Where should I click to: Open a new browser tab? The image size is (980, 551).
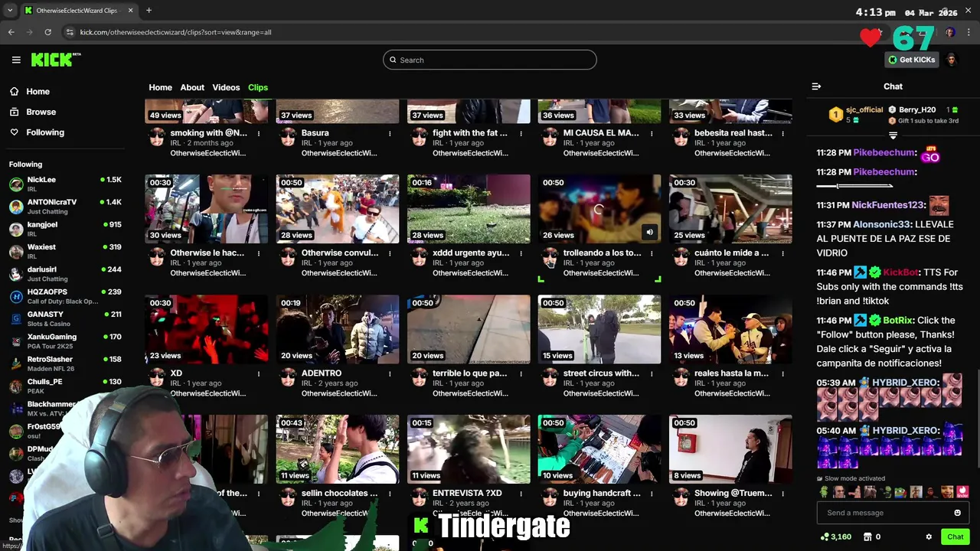pyautogui.click(x=149, y=11)
